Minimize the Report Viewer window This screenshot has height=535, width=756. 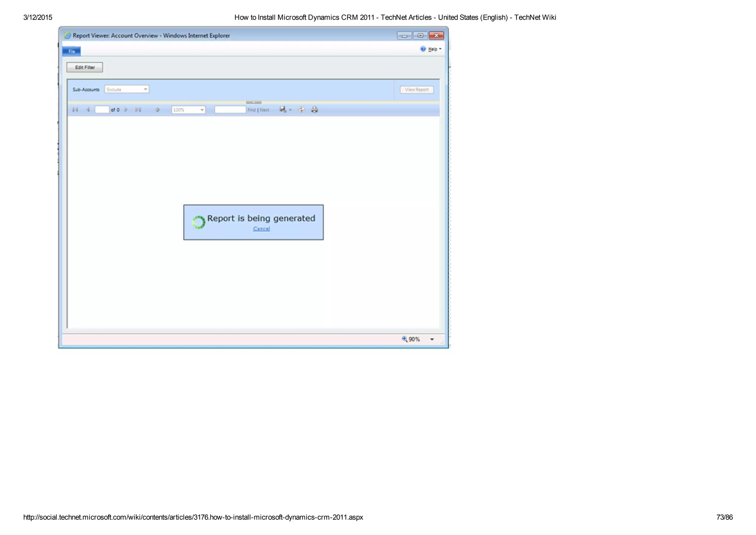[x=405, y=35]
